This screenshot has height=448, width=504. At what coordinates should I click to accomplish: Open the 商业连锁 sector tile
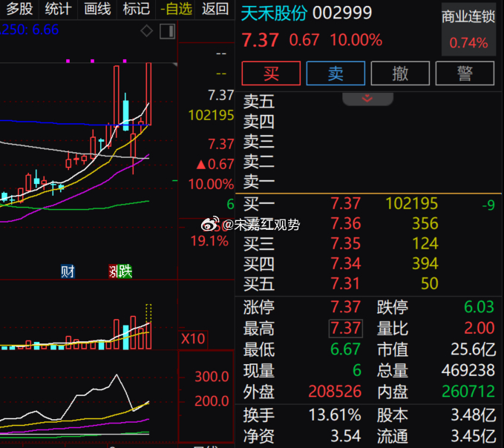pos(468,29)
